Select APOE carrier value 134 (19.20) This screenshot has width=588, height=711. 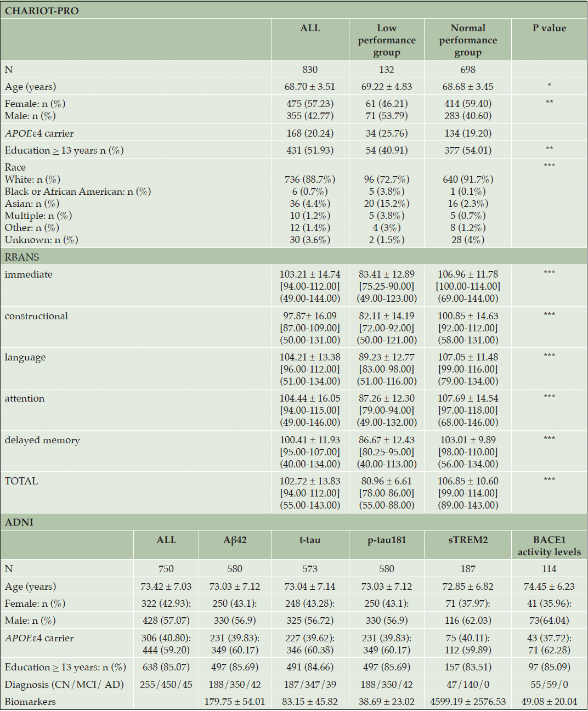(x=468, y=133)
